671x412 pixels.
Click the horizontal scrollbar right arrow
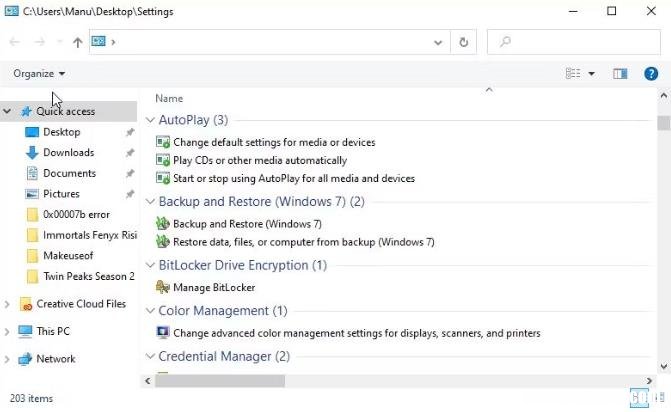click(x=649, y=381)
